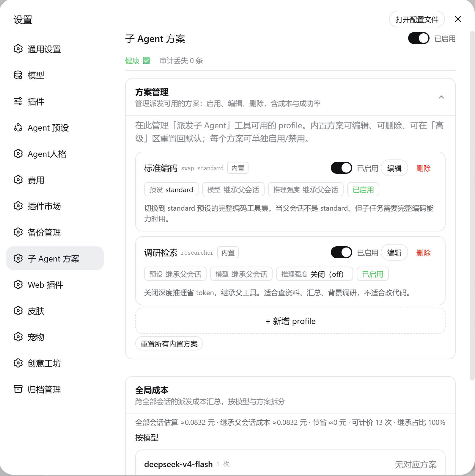Switch to 皮肤 settings
Image resolution: width=475 pixels, height=476 pixels.
(55, 311)
